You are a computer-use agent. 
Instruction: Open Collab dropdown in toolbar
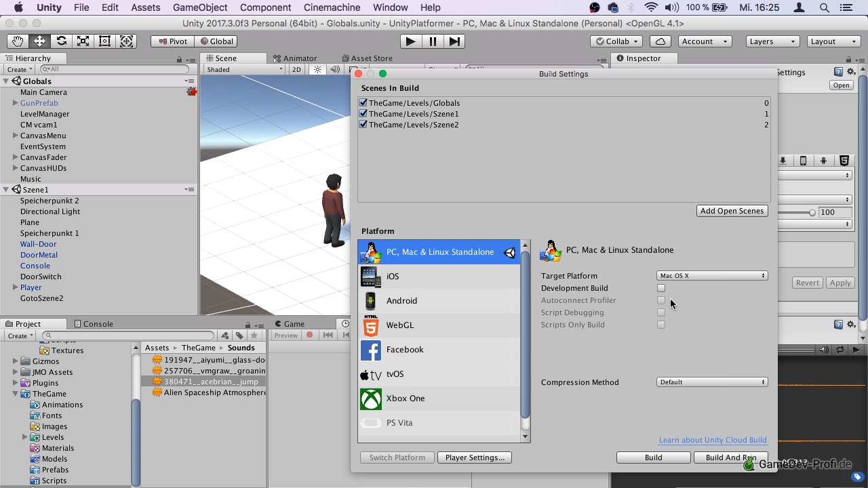point(616,41)
